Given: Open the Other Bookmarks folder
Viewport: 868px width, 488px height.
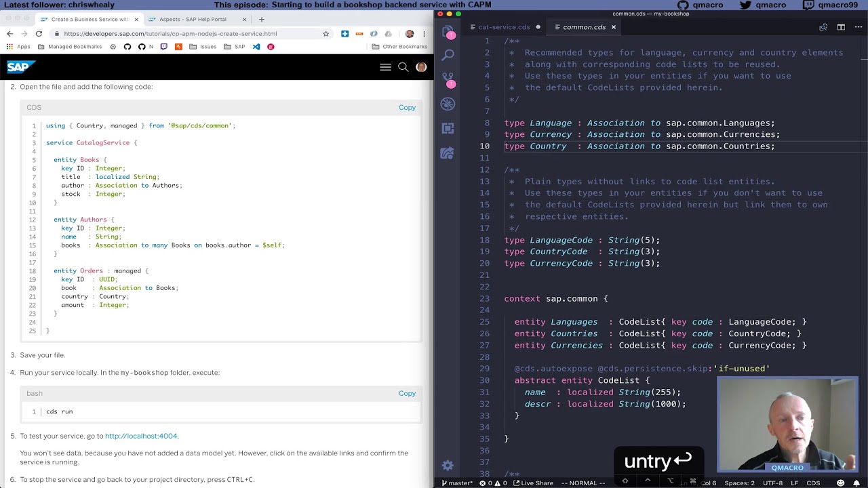Looking at the screenshot, I should click(400, 47).
